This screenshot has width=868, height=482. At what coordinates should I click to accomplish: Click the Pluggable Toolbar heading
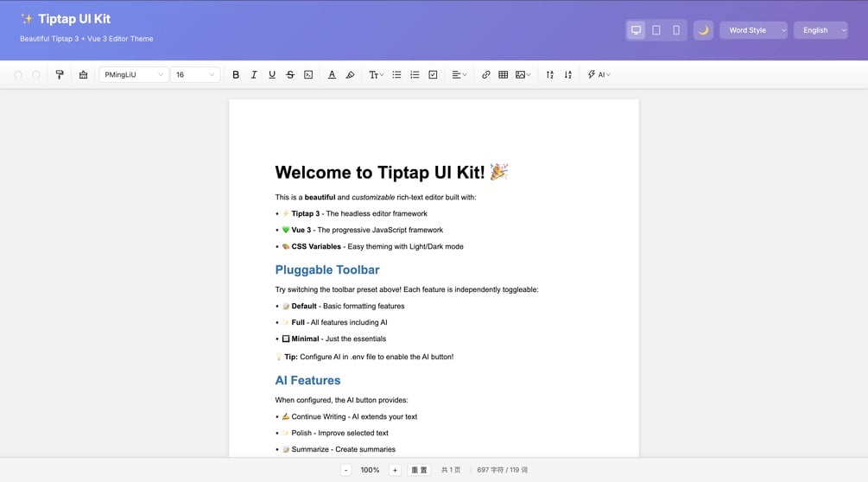[x=327, y=270]
